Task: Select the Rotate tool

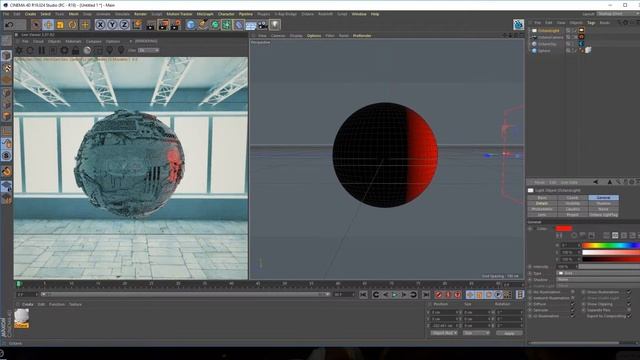Action: click(x=72, y=25)
